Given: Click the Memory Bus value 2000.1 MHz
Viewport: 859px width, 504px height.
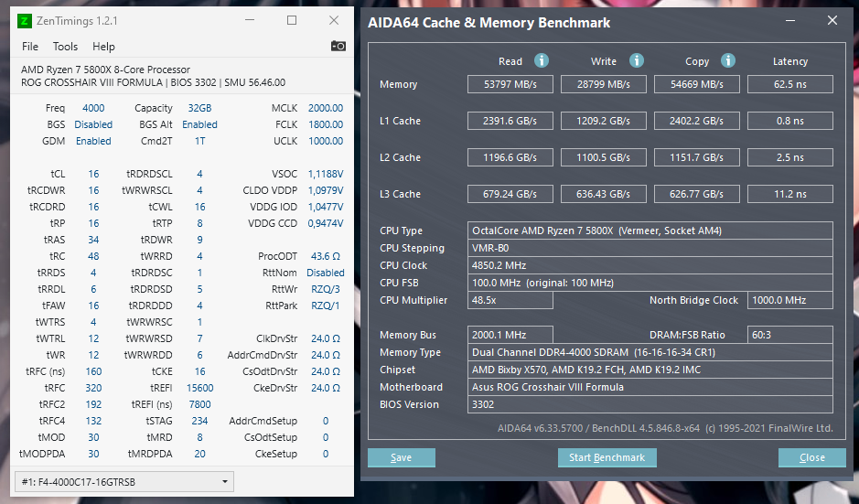Looking at the screenshot, I should 510,335.
